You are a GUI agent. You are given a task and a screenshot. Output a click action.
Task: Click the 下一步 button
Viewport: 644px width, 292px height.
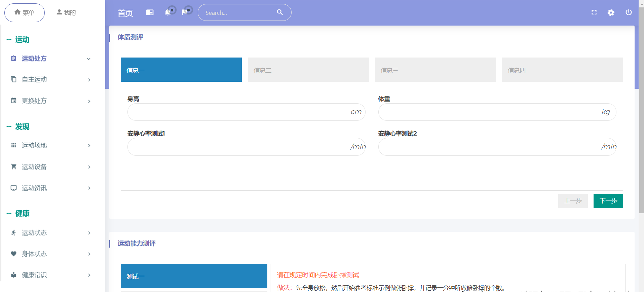608,201
